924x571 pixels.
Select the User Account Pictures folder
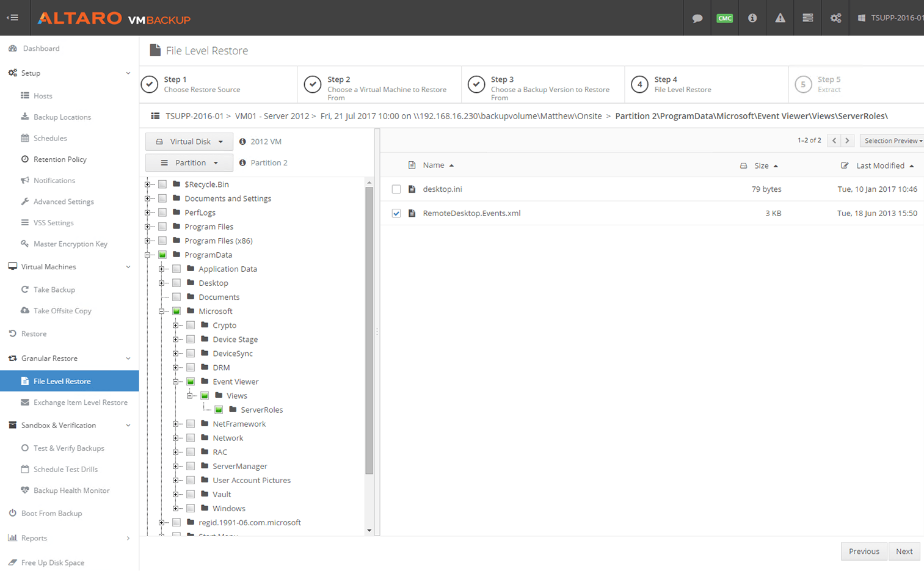(x=252, y=480)
